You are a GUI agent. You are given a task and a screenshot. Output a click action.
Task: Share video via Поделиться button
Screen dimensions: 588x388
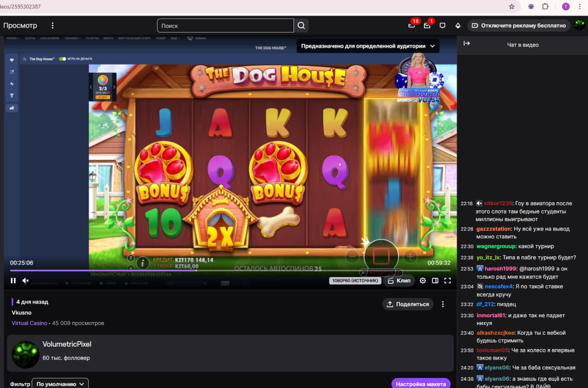[x=408, y=304]
